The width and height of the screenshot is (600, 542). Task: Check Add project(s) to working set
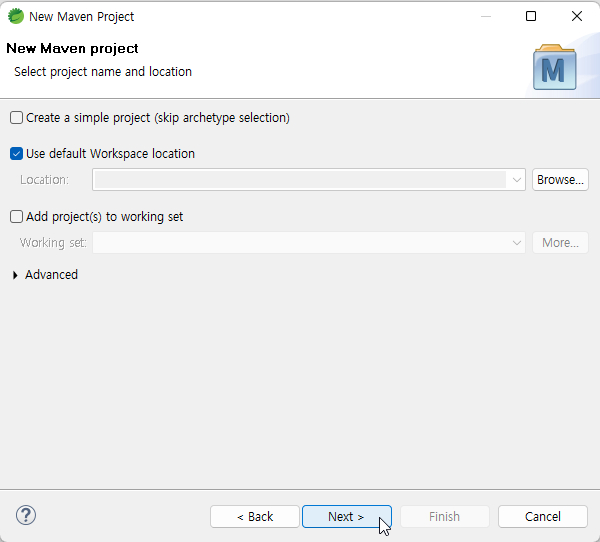[16, 217]
